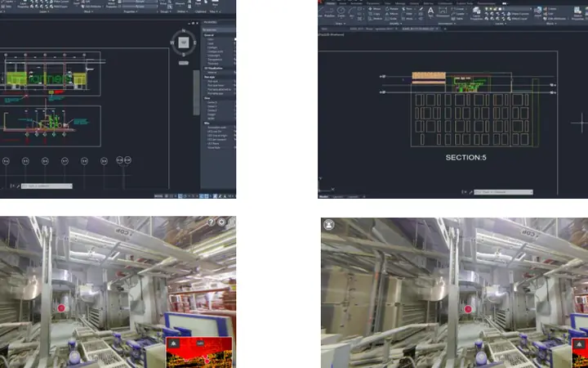This screenshot has height=368, width=588.
Task: Click the new drawing tab plus button
Action: pos(445,29)
